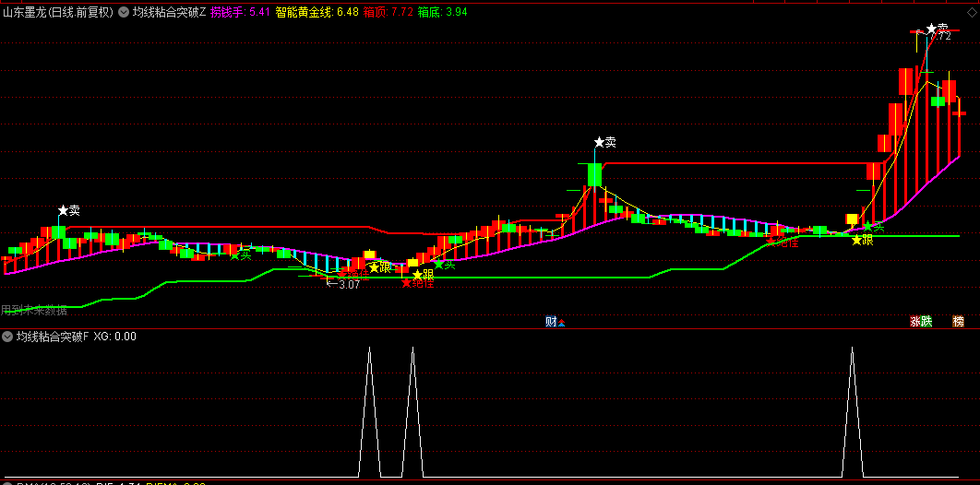Click the ★卖 marker above the middle peak
980x485 pixels.
coord(605,142)
